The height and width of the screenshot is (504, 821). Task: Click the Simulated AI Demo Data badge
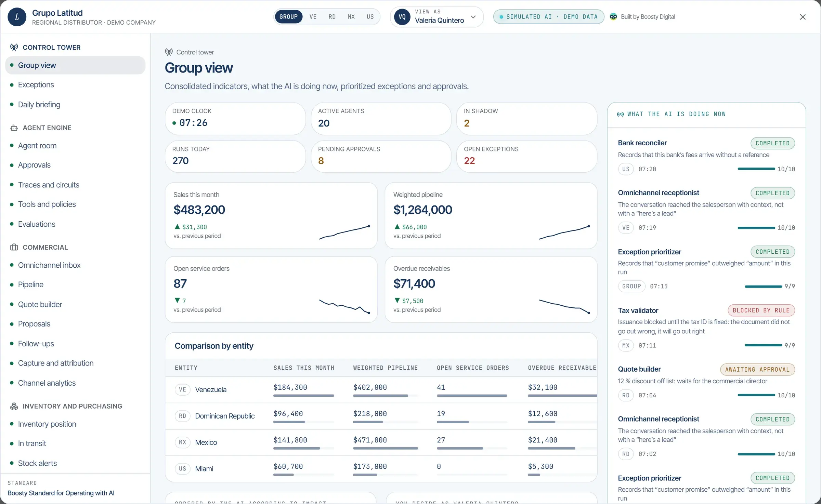tap(548, 17)
